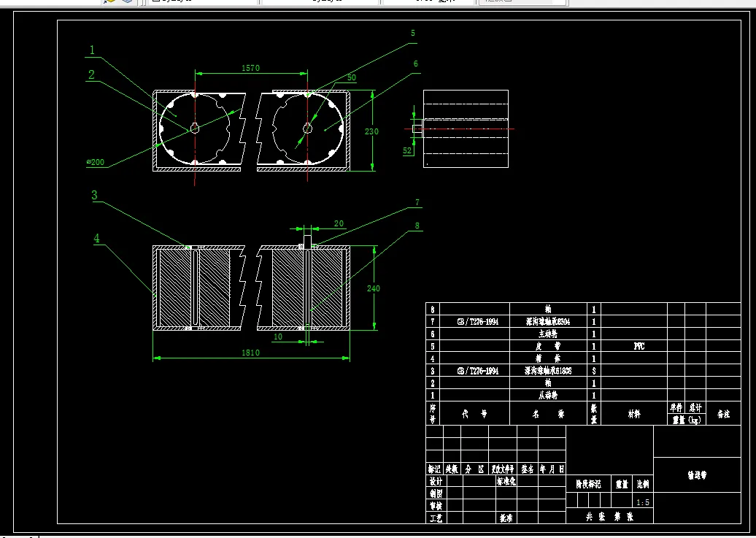Click the 主动轮 name cell

point(548,334)
